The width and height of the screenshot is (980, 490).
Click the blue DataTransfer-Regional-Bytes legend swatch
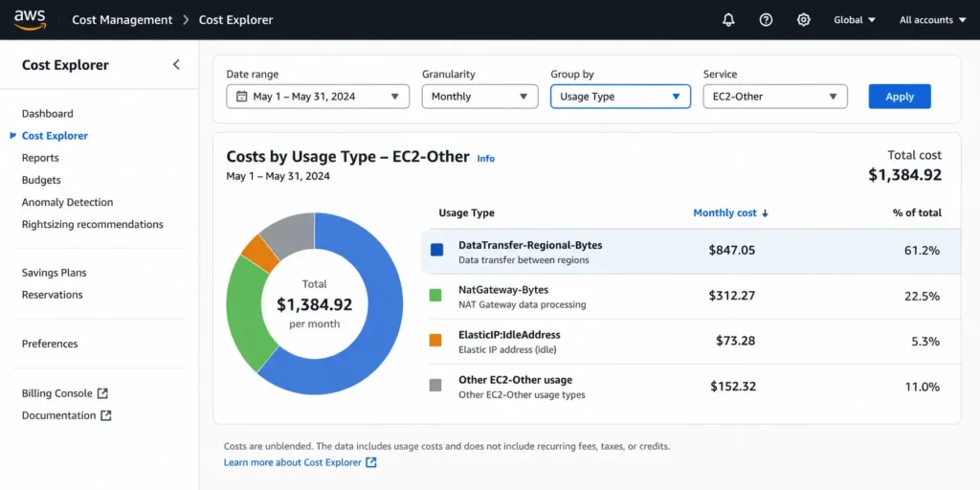click(x=436, y=250)
